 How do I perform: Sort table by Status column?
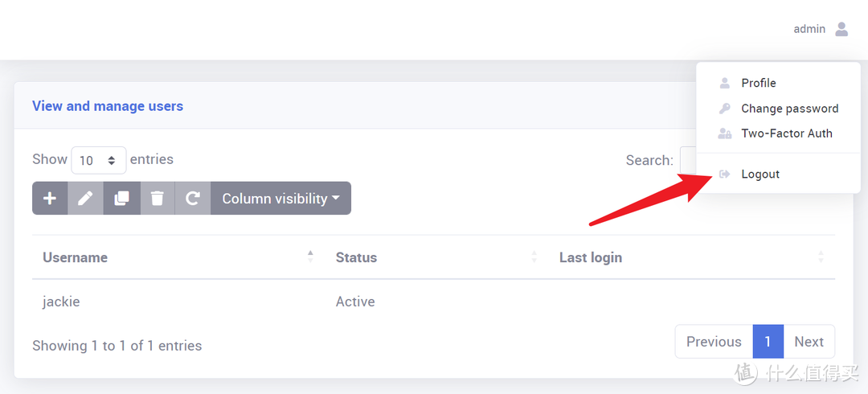tap(356, 257)
